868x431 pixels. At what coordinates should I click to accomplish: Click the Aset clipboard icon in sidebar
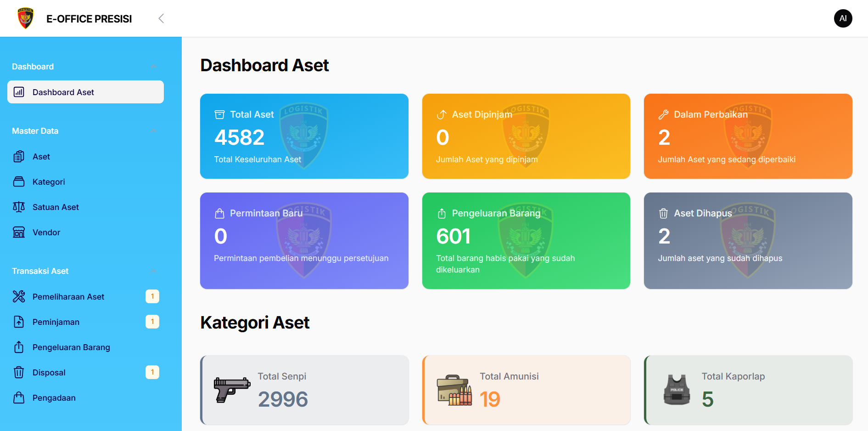[x=19, y=157]
